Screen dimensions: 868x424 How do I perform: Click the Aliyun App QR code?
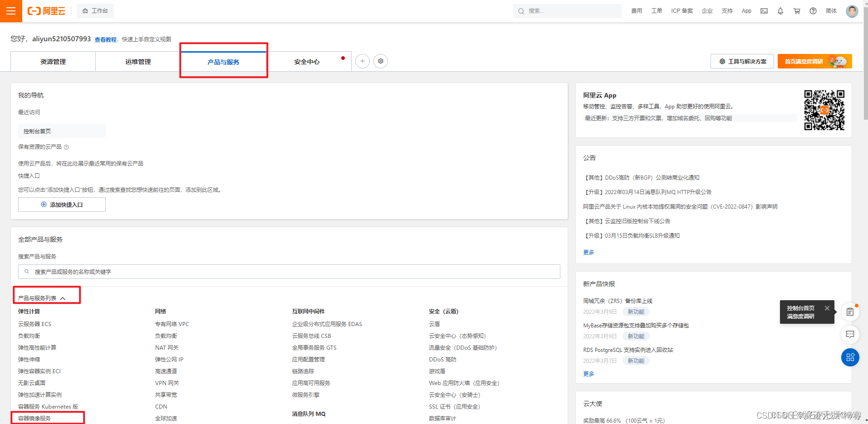(x=824, y=110)
